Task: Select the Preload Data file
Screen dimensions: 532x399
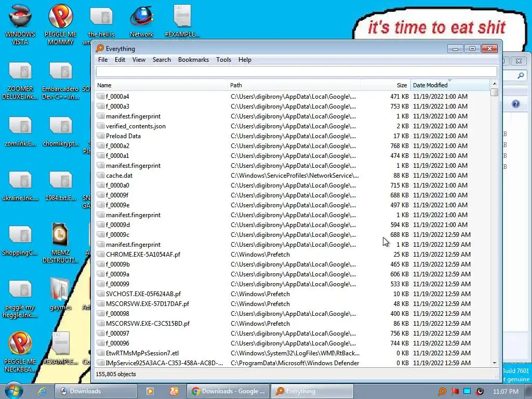Action: (292, 136)
